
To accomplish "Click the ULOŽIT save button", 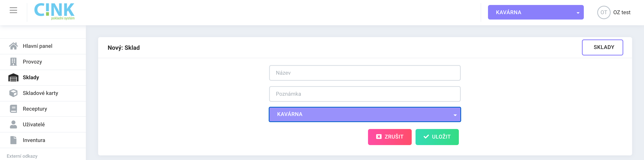I will [x=437, y=137].
